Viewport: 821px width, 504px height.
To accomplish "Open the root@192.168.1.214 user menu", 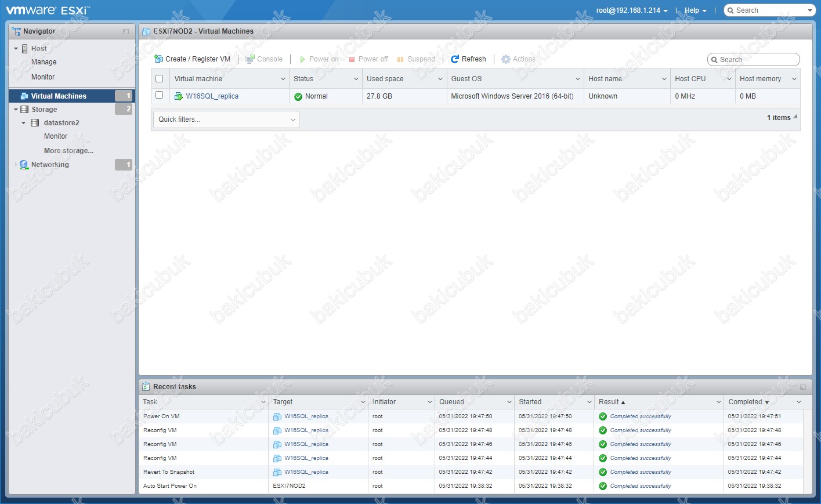I will (632, 10).
